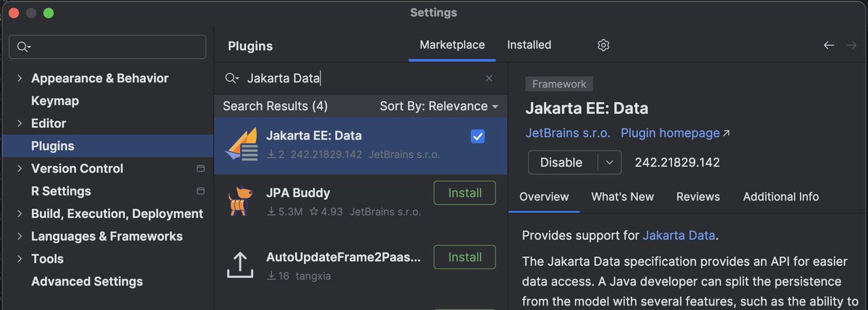This screenshot has height=310, width=868.
Task: Click the JPA Buddy 5.3M download count
Action: coord(285,212)
